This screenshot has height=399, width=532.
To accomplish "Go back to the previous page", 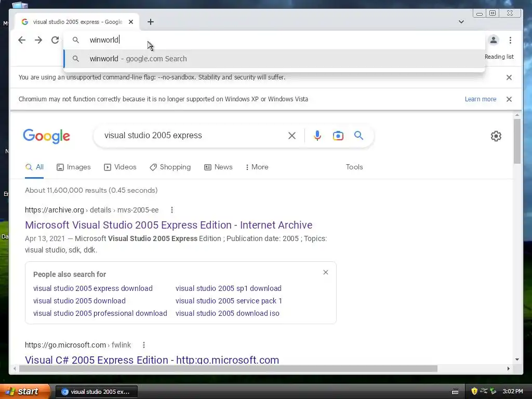I will point(22,40).
